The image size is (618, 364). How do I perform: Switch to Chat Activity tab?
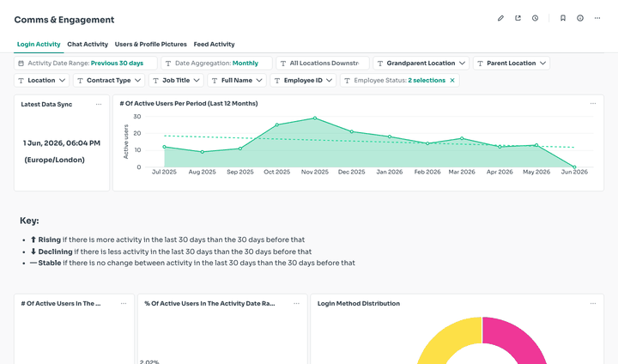[x=88, y=44]
